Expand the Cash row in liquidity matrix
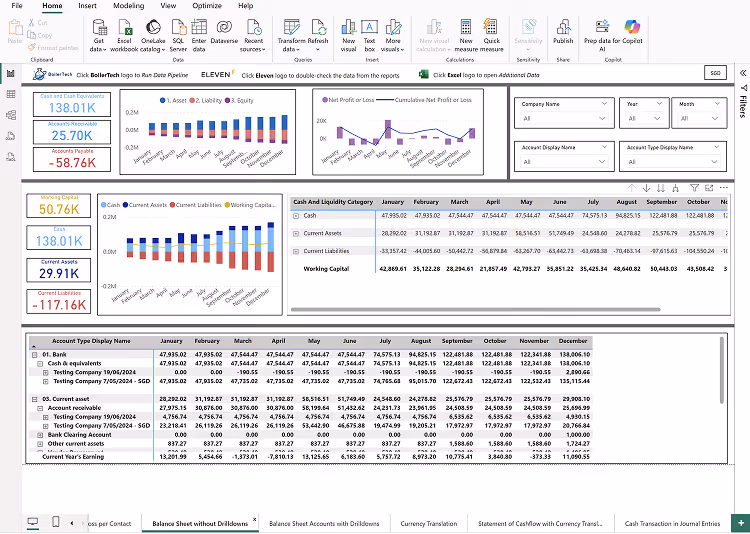The width and height of the screenshot is (750, 534). coord(296,216)
